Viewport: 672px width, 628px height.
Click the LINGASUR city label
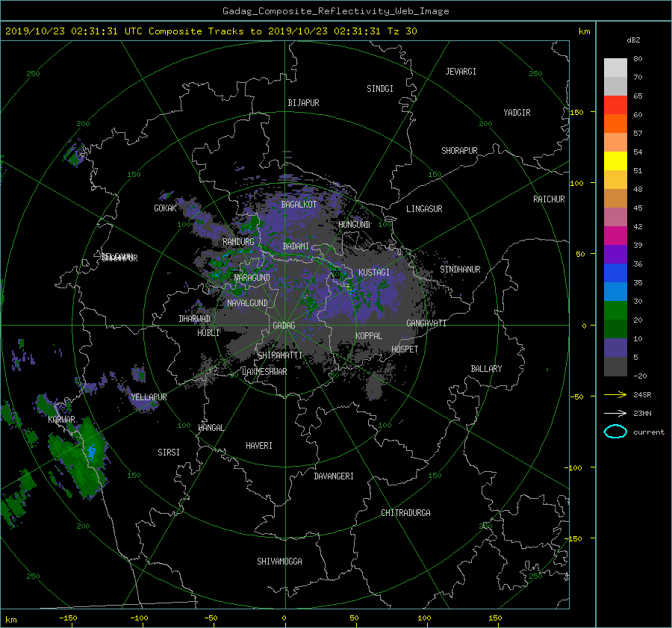pyautogui.click(x=424, y=209)
